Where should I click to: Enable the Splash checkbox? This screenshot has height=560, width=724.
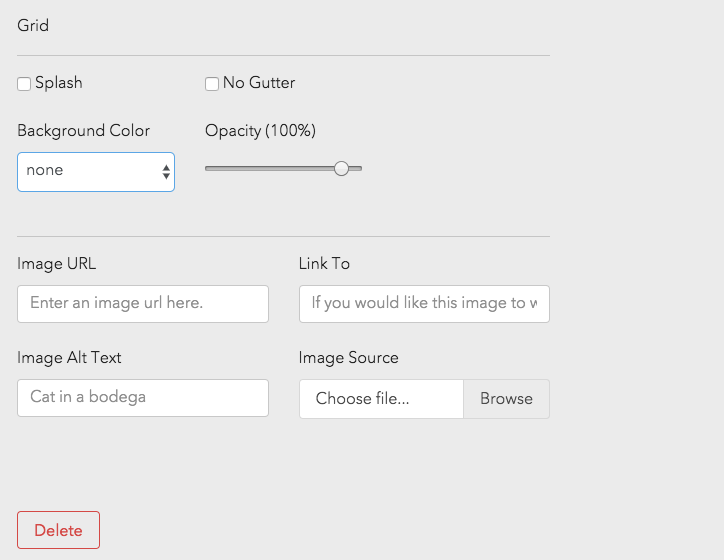point(24,84)
